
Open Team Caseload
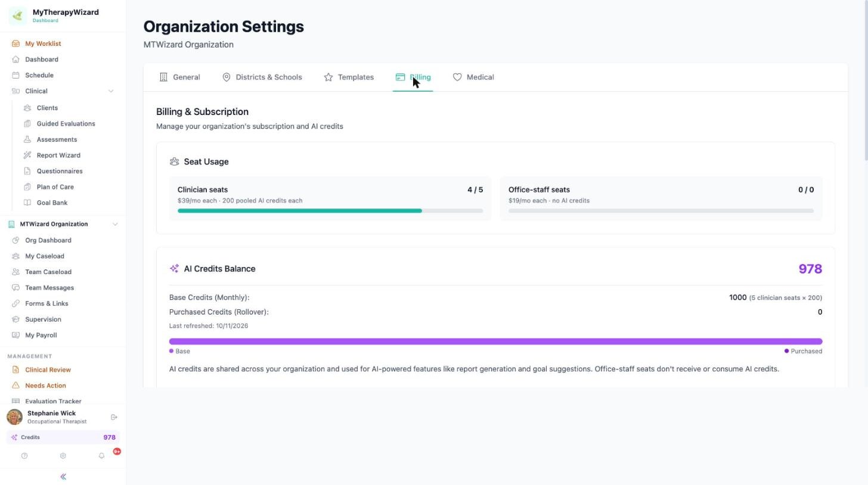tap(48, 272)
